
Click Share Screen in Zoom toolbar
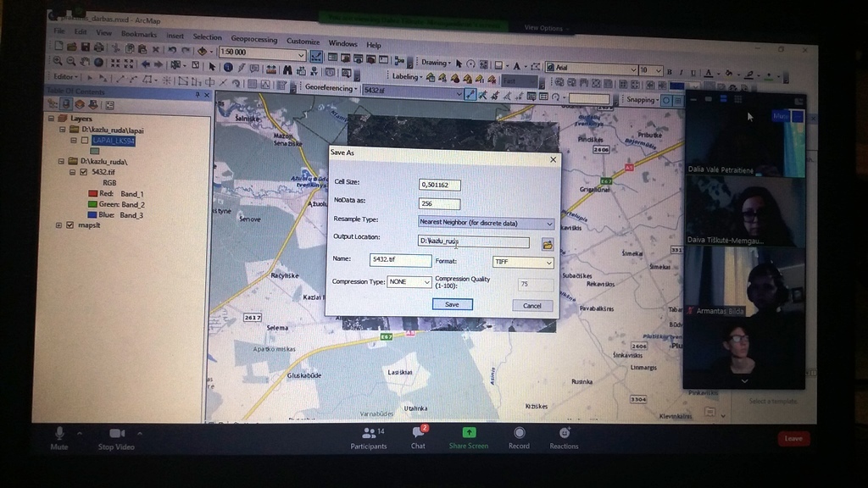469,437
